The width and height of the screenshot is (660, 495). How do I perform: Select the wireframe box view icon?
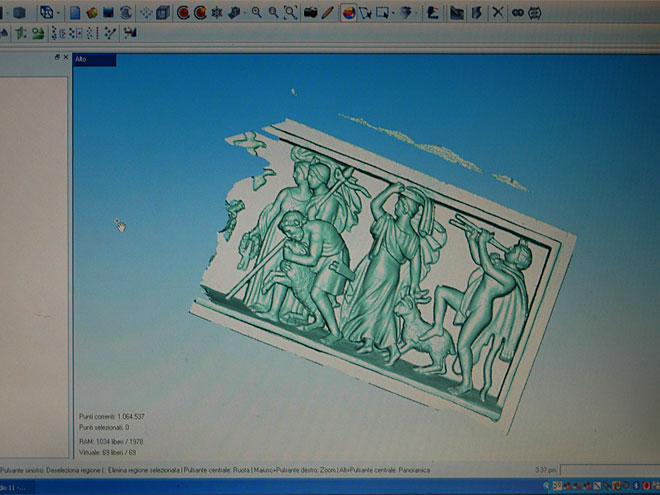(x=46, y=13)
